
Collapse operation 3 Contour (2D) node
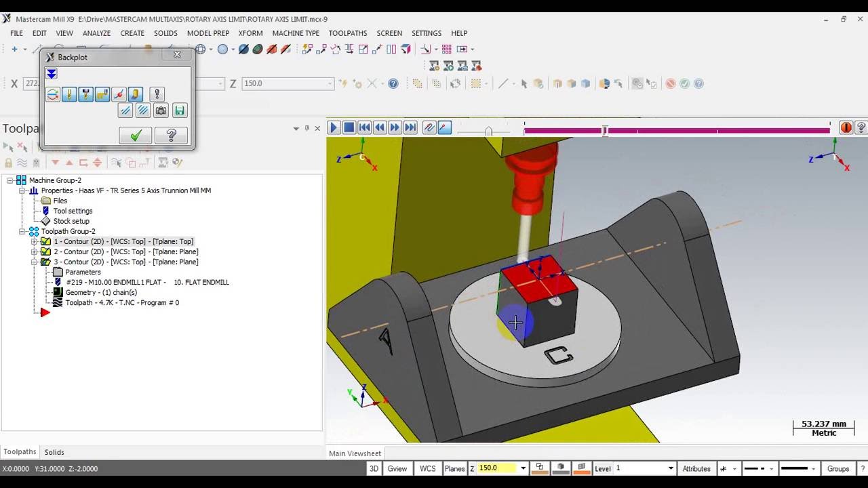click(34, 262)
